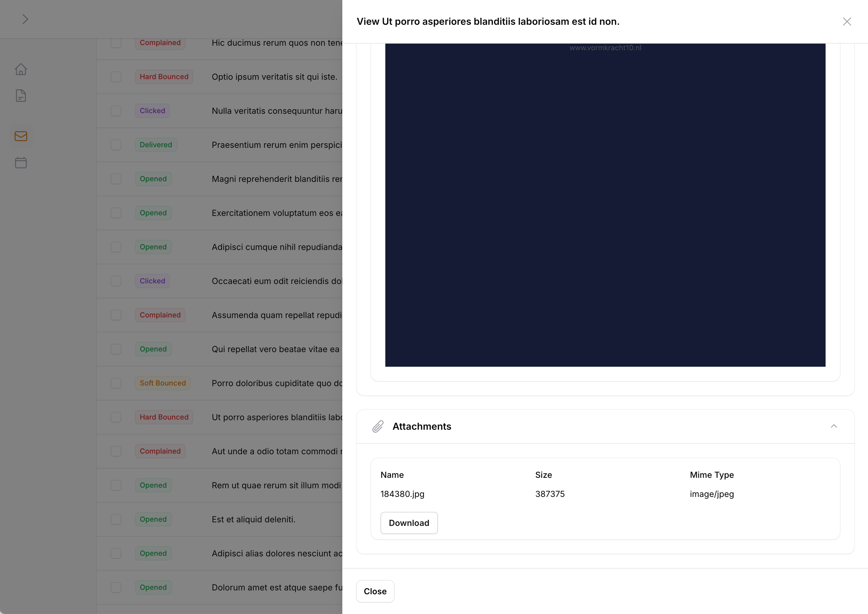Image resolution: width=868 pixels, height=614 pixels.
Task: Toggle checkbox beside Delivered 'Praesentium rerum' row
Action: click(116, 145)
